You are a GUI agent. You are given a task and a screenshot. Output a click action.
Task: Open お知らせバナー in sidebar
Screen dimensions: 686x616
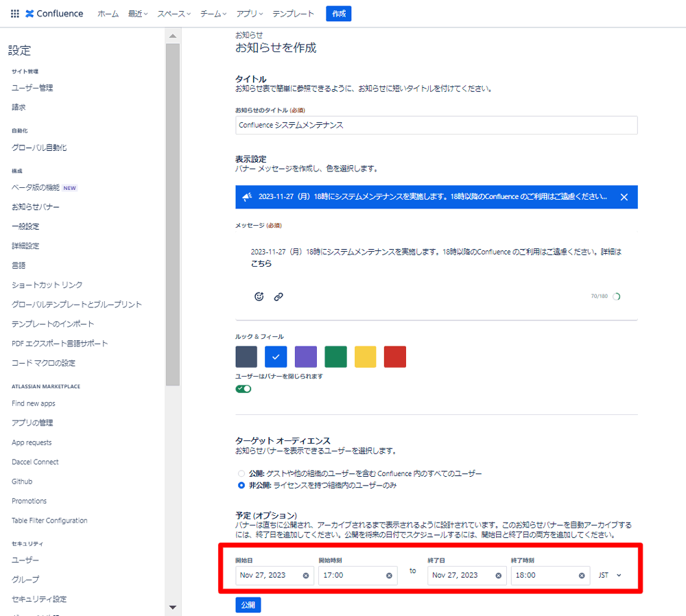pyautogui.click(x=36, y=207)
